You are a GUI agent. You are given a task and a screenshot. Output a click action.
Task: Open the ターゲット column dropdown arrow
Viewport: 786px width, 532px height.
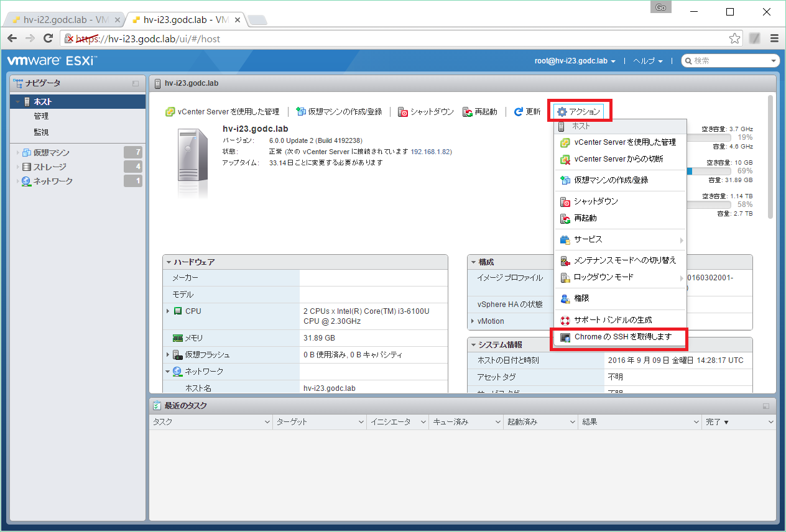(x=361, y=422)
